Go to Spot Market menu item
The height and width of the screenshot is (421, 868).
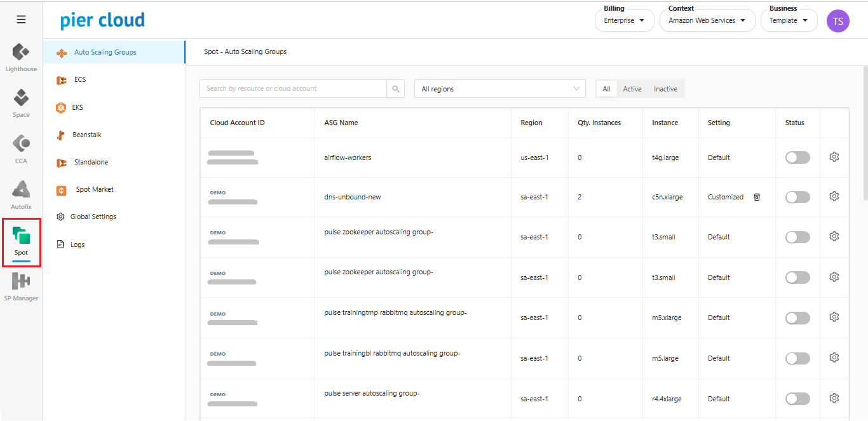point(94,189)
